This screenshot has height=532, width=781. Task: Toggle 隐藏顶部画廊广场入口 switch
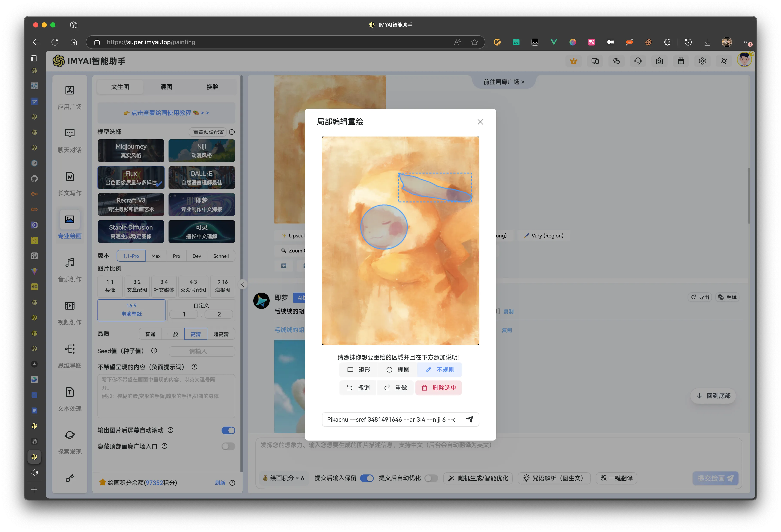pyautogui.click(x=228, y=446)
